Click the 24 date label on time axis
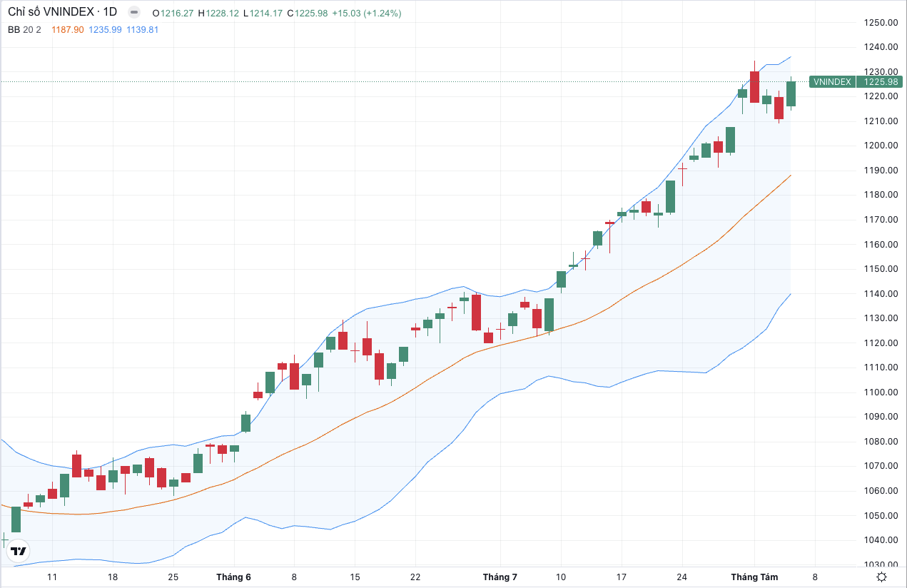 click(x=682, y=577)
